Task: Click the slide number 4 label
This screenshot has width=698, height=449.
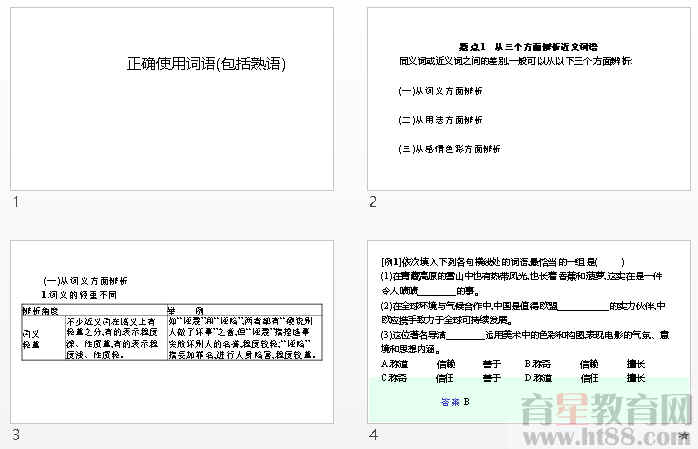Action: tap(373, 435)
